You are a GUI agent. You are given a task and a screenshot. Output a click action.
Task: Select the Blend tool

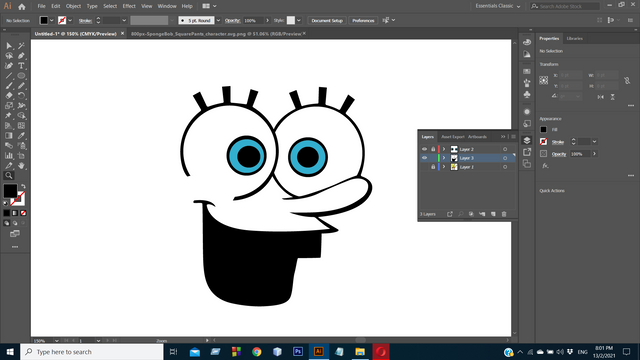point(9,145)
